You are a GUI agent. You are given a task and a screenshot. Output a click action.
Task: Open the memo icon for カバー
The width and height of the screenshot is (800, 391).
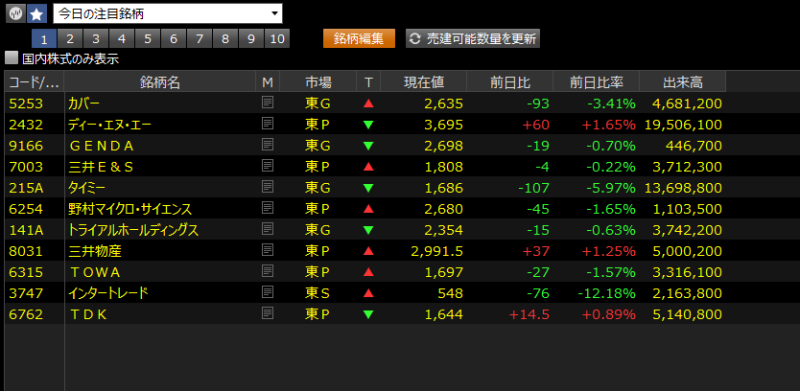[267, 103]
